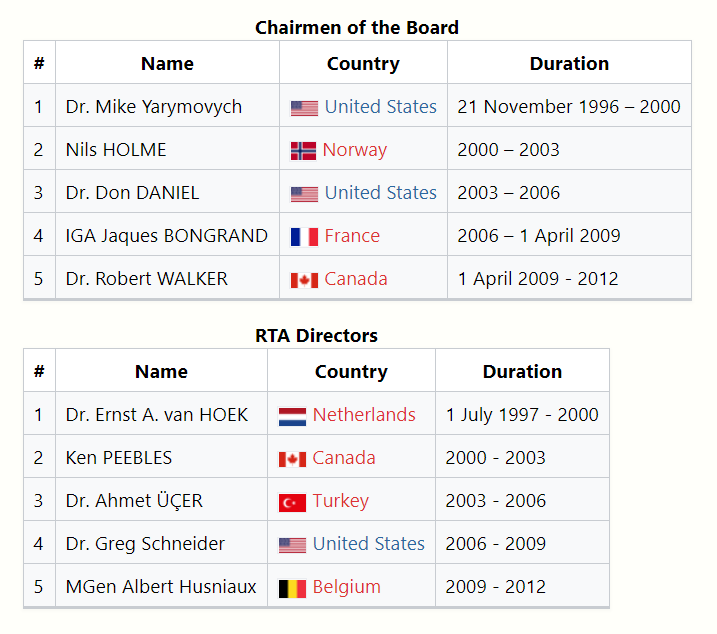Click the US flag beside Dr. Mike Yarymovych

click(304, 108)
